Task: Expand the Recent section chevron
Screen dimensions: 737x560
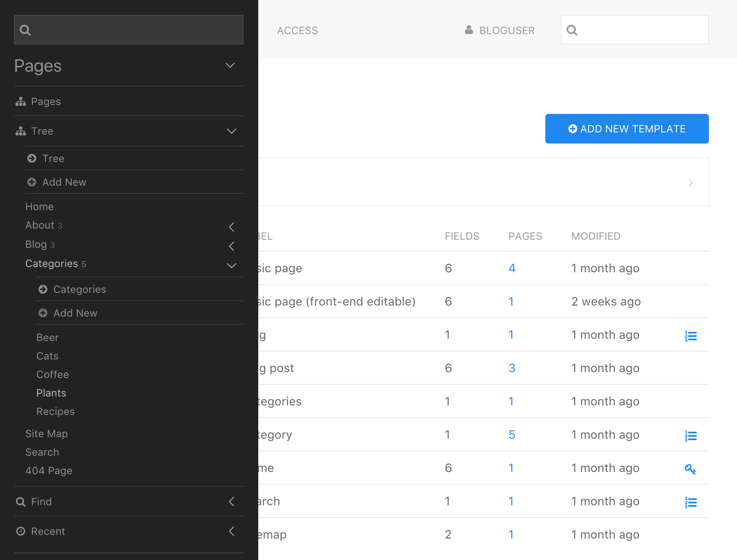Action: point(232,531)
